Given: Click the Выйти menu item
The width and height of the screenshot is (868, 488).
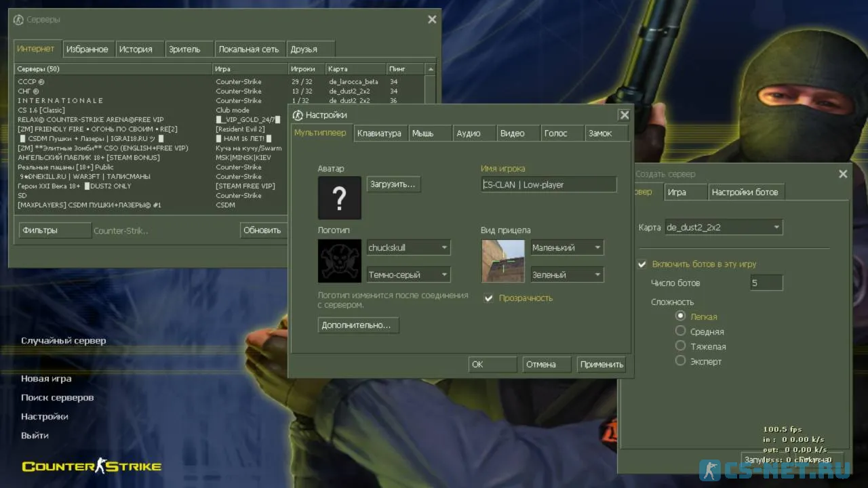Looking at the screenshot, I should (35, 436).
